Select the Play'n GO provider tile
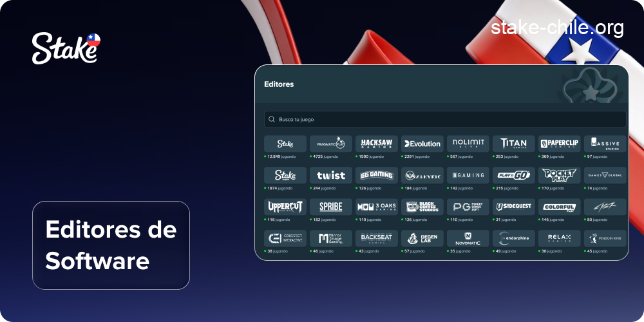 [x=514, y=175]
